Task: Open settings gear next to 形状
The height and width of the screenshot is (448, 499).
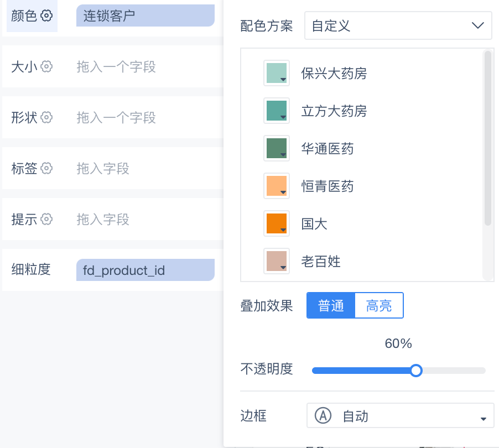Action: (x=46, y=117)
